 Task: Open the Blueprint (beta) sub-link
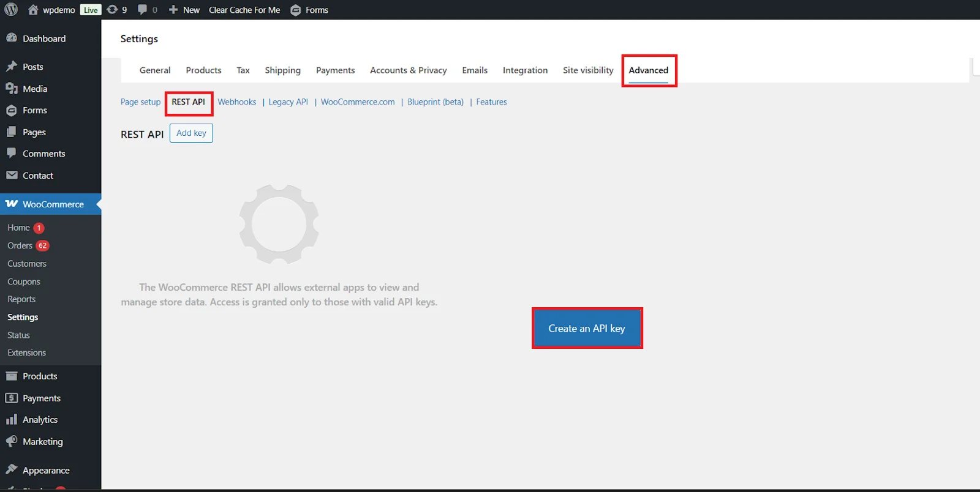coord(435,102)
